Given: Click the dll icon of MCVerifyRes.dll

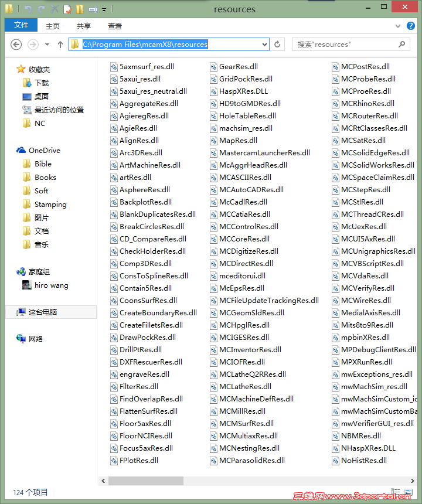Looking at the screenshot, I should 335,288.
